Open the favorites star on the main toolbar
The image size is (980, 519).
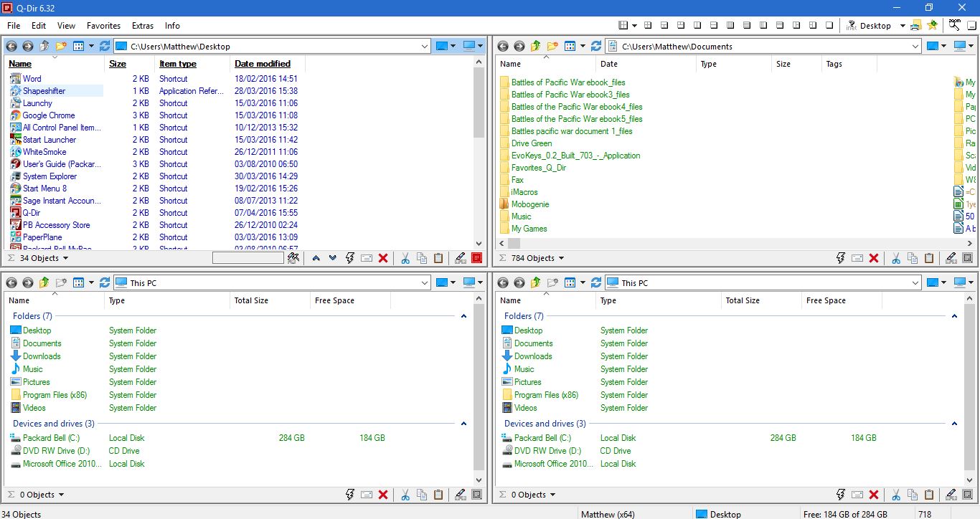pyautogui.click(x=933, y=25)
